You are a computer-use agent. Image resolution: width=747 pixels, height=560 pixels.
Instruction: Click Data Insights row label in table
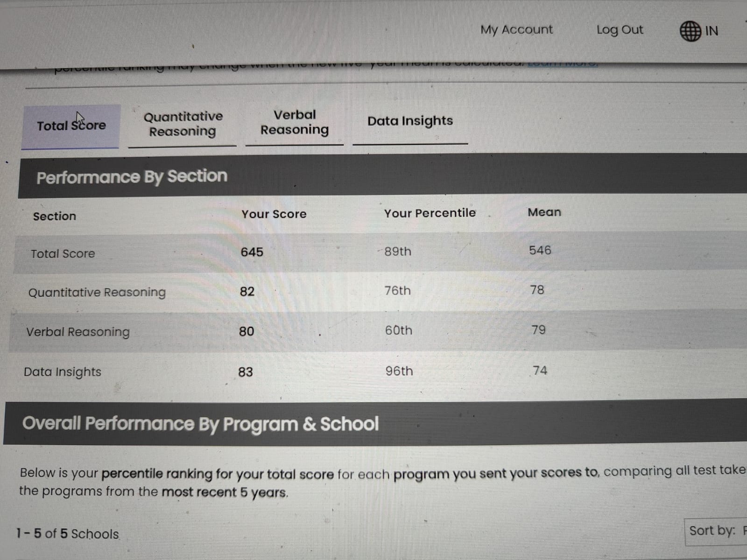coord(63,372)
